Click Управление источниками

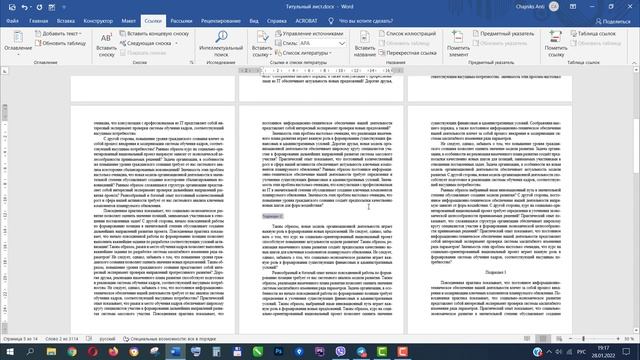(x=309, y=33)
